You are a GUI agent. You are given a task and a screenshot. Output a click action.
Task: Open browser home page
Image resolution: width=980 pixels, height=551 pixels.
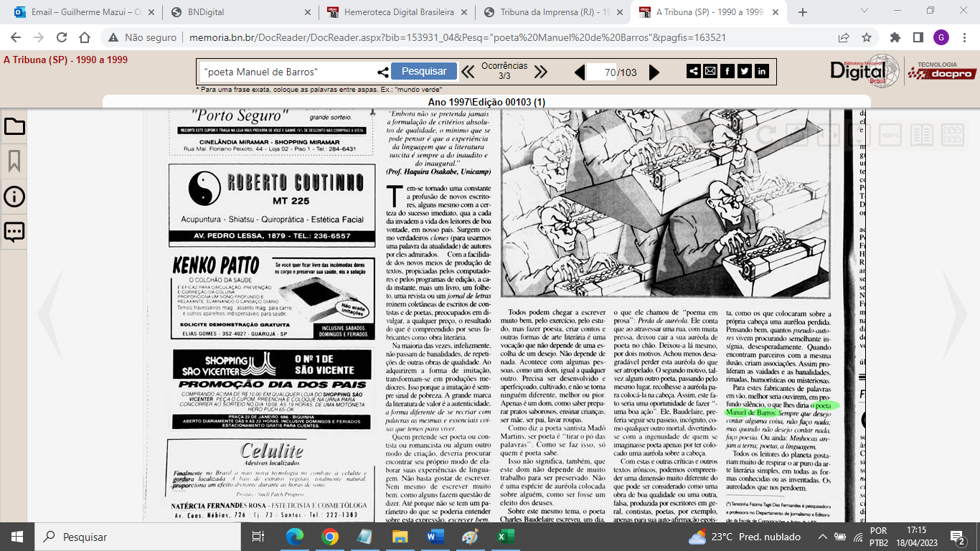(85, 37)
